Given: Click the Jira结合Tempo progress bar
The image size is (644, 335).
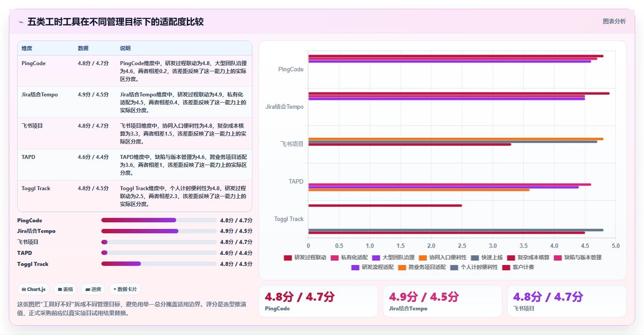Looking at the screenshot, I should (x=159, y=231).
